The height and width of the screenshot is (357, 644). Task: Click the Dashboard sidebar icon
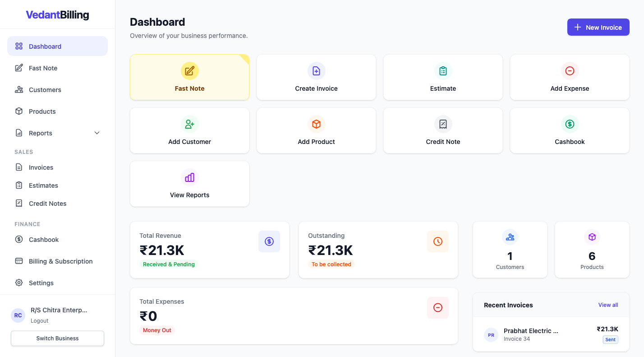[18, 46]
